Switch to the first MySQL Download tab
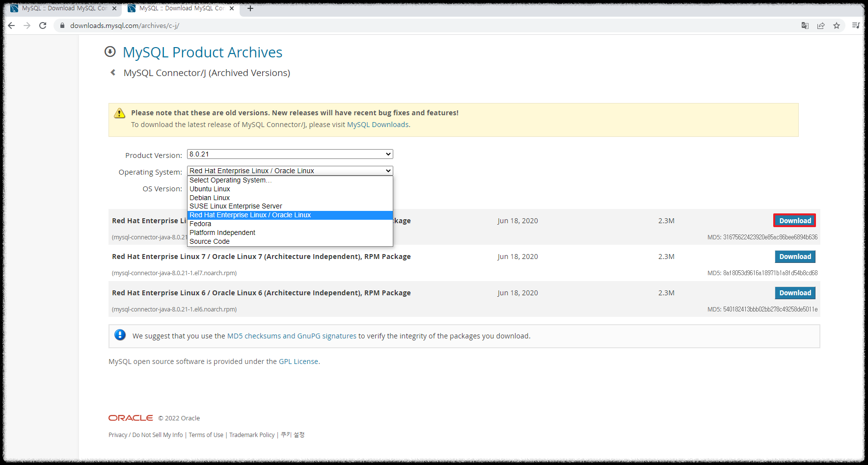This screenshot has width=868, height=465. (x=64, y=8)
